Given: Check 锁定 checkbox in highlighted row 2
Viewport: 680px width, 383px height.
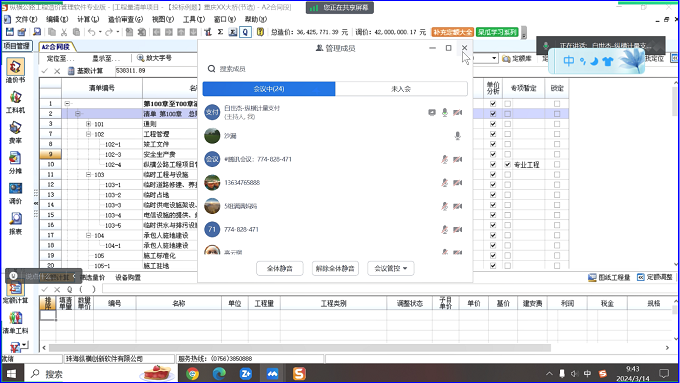Looking at the screenshot, I should (x=557, y=114).
